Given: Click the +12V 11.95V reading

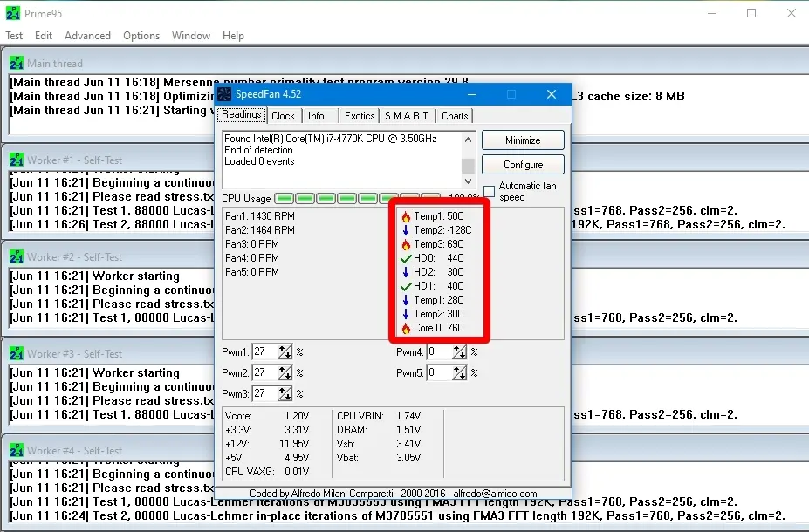Looking at the screenshot, I should 267,444.
